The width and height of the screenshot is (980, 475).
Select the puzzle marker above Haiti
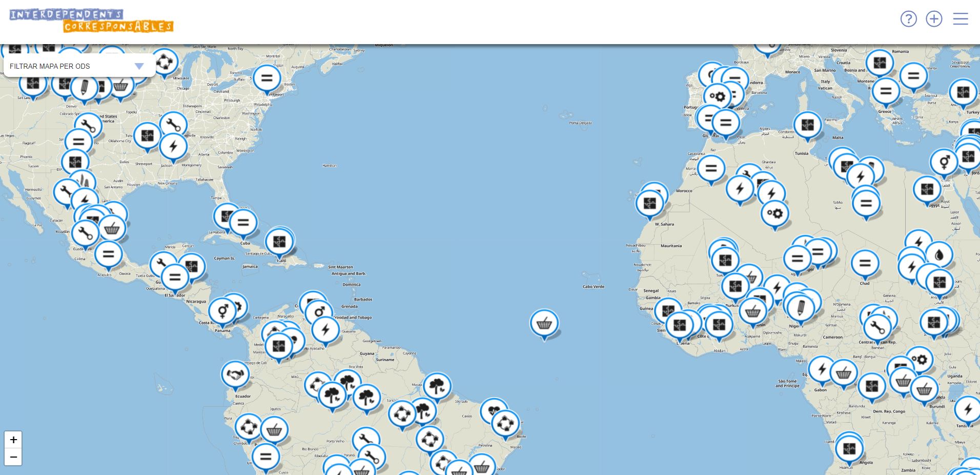click(279, 242)
